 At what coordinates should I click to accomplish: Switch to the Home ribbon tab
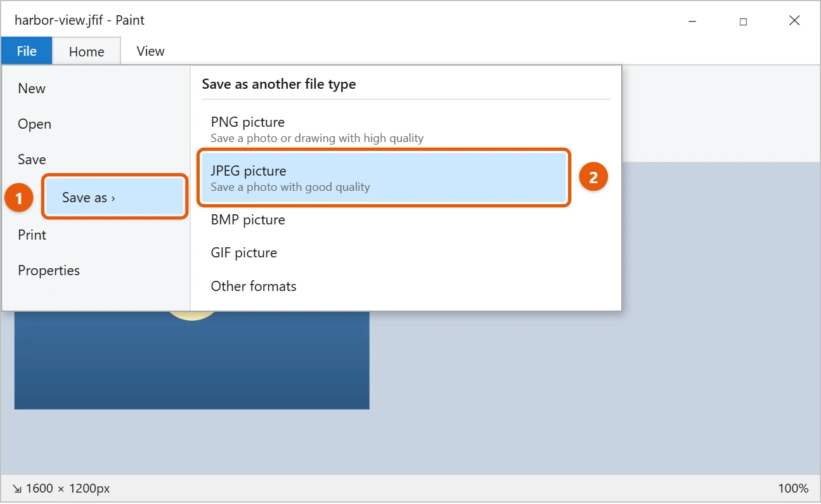click(86, 51)
